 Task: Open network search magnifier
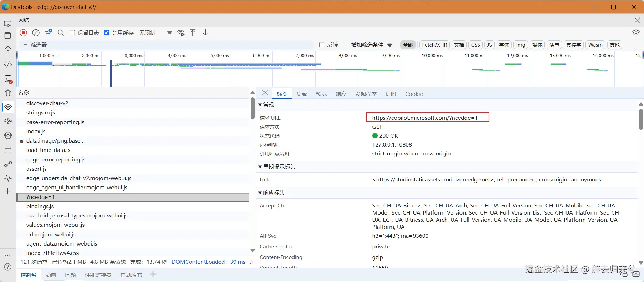[61, 33]
